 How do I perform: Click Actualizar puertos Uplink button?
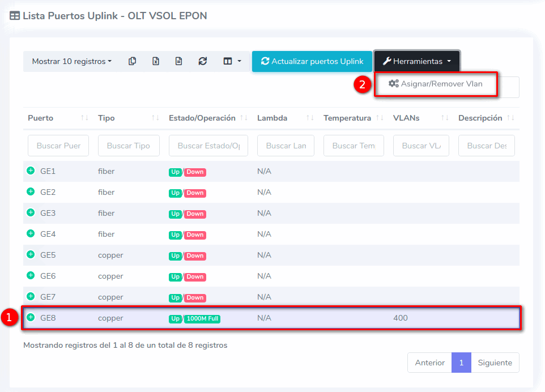[x=312, y=61]
